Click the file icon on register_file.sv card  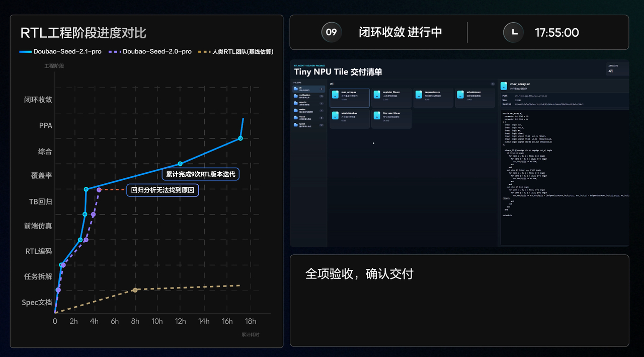click(377, 95)
